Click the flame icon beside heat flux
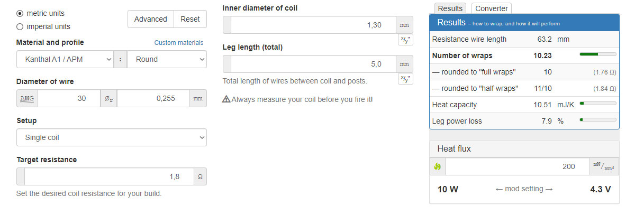Screen dimensions: 644x224 click(438, 166)
